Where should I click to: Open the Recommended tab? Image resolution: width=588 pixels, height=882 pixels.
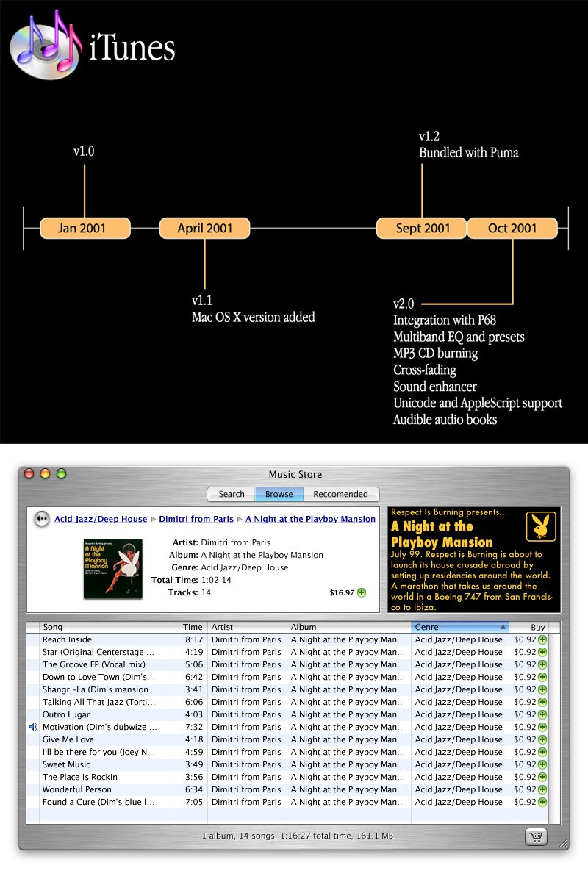[x=342, y=494]
